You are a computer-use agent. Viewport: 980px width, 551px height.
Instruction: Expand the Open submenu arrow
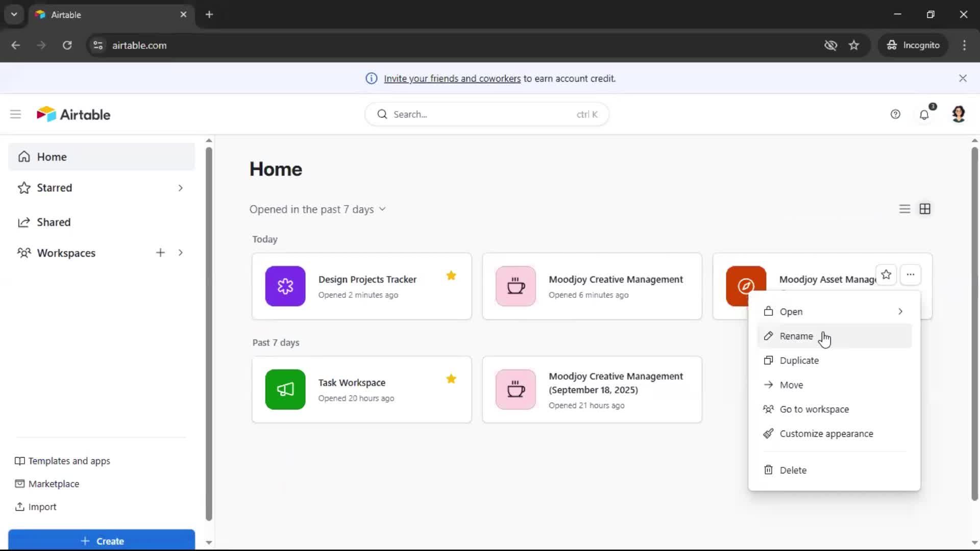(x=900, y=312)
